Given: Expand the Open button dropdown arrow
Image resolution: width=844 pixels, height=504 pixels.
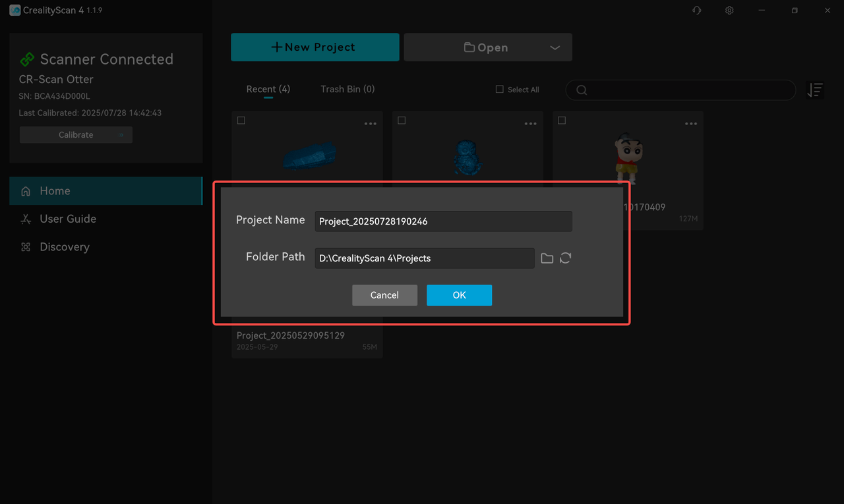Looking at the screenshot, I should tap(555, 47).
